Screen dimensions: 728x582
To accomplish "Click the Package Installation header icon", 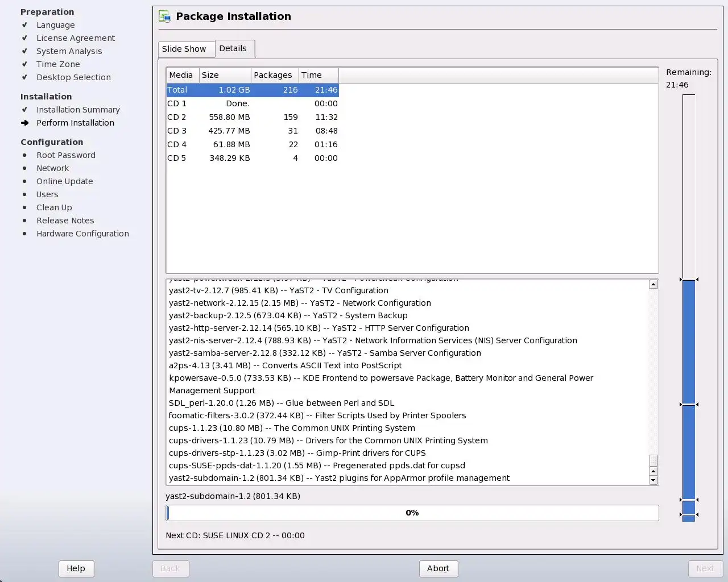I will click(x=165, y=16).
